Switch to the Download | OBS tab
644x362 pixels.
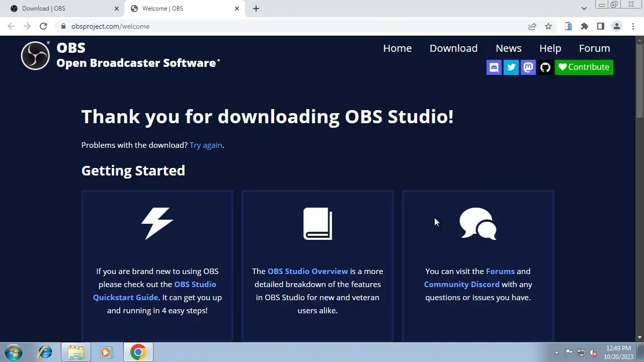62,9
